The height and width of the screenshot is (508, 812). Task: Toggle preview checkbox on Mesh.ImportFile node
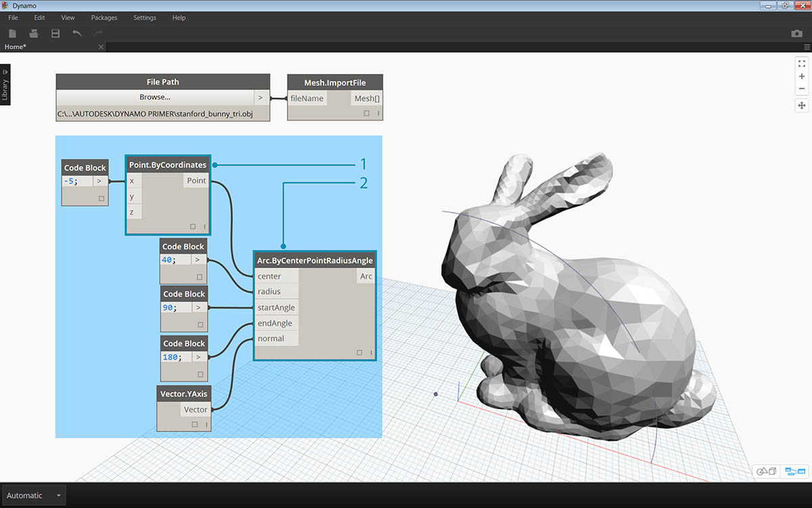click(367, 113)
